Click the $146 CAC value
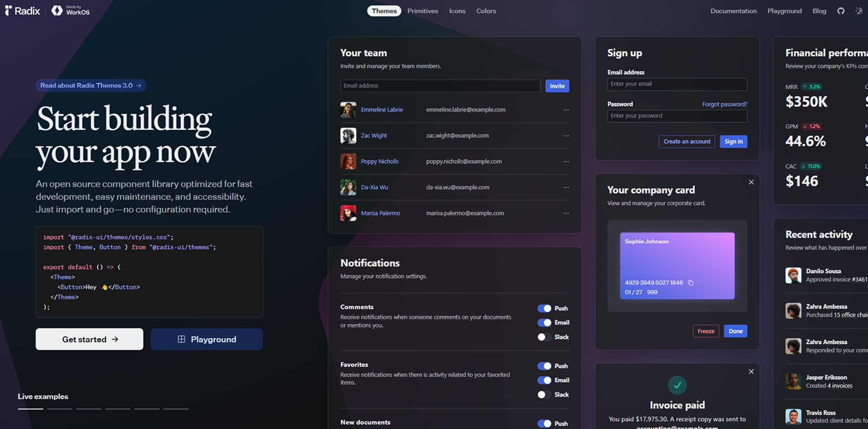Screen dimensions: 868x429 (801, 181)
